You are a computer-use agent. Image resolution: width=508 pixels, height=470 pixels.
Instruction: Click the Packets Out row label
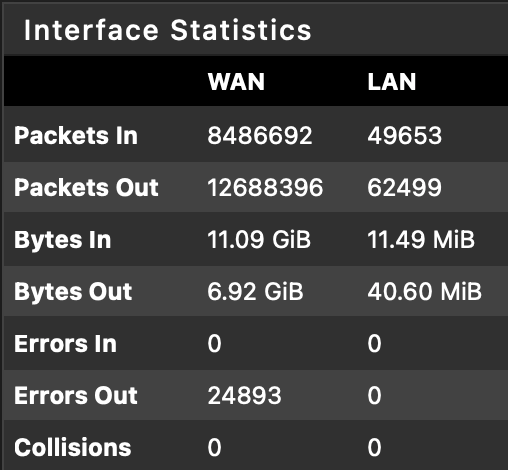coord(86,187)
